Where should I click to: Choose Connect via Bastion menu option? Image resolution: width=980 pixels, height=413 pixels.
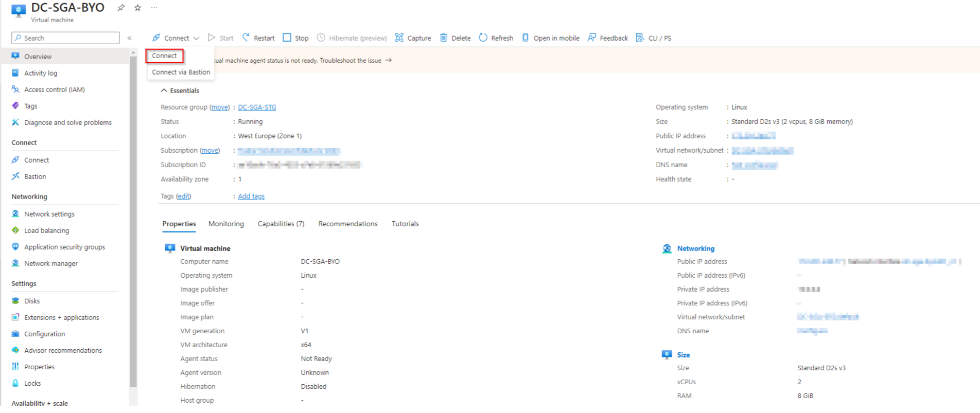tap(181, 72)
